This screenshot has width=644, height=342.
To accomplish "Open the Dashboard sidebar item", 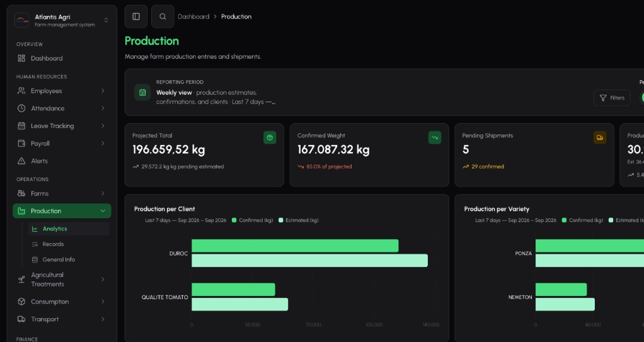I will tap(62, 59).
